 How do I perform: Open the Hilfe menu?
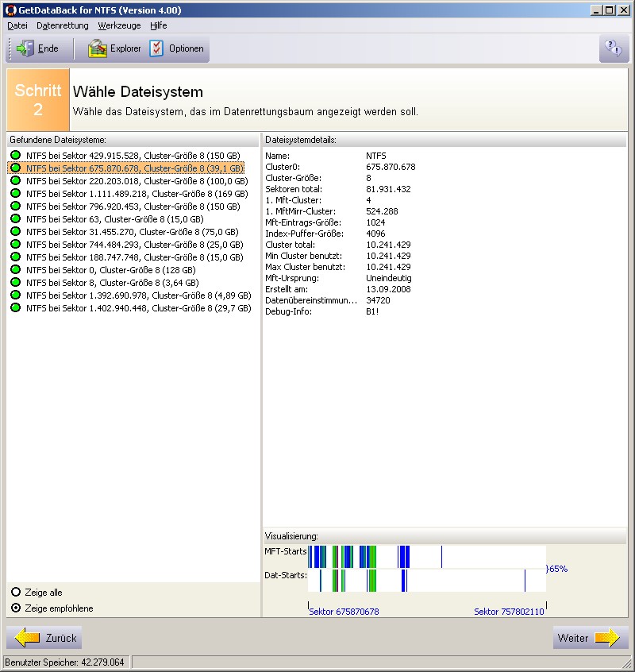point(159,25)
